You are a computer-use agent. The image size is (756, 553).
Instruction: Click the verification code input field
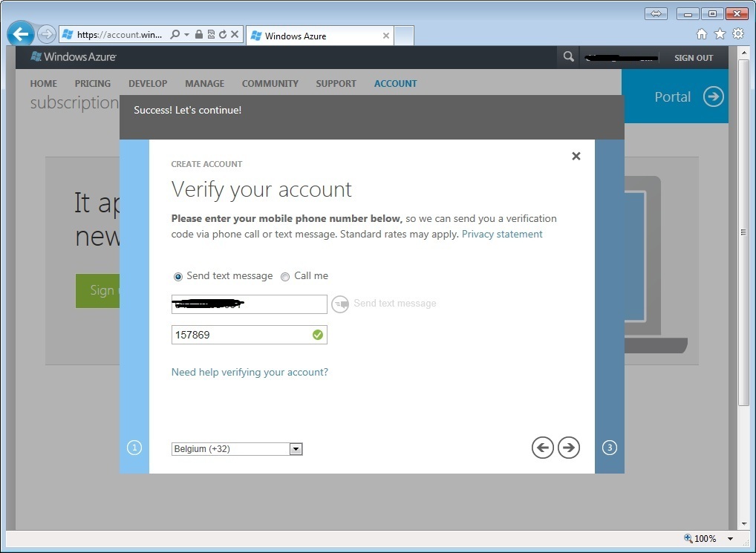[x=241, y=335]
